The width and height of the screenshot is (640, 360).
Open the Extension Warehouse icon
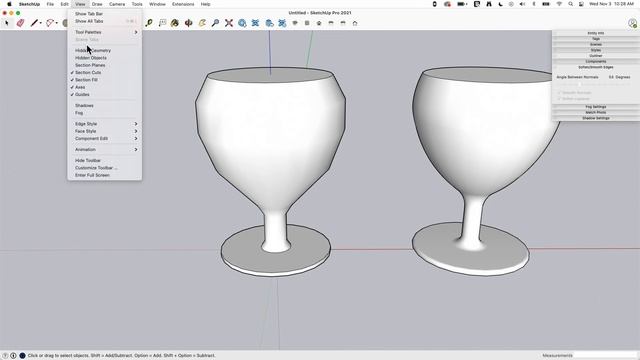coord(255,23)
